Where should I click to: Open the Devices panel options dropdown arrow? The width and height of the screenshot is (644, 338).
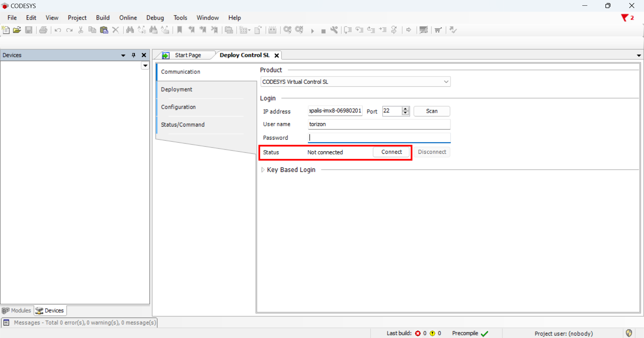click(x=123, y=55)
